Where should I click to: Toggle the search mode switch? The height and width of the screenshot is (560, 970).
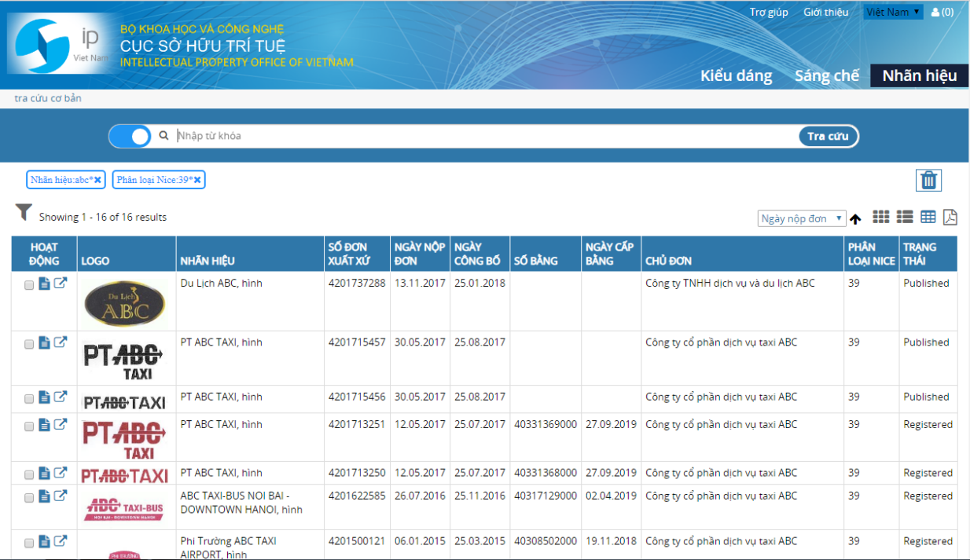[x=130, y=136]
